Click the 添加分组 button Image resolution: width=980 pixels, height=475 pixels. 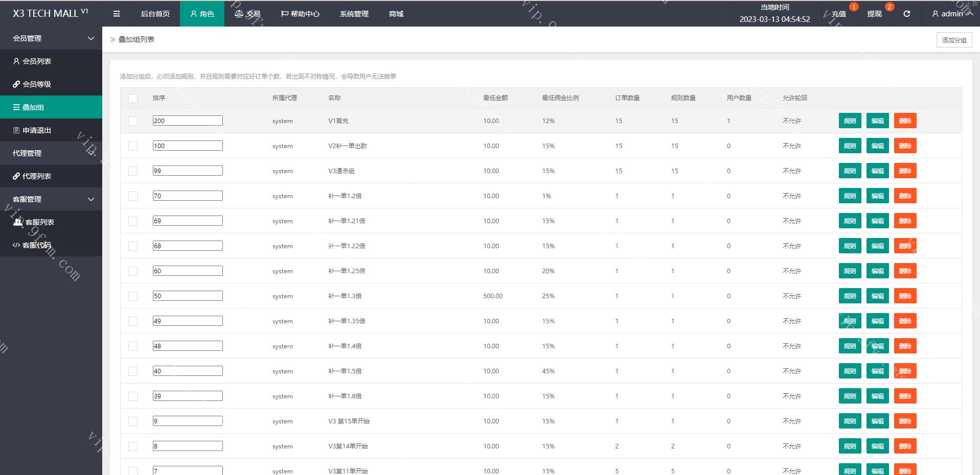point(954,40)
